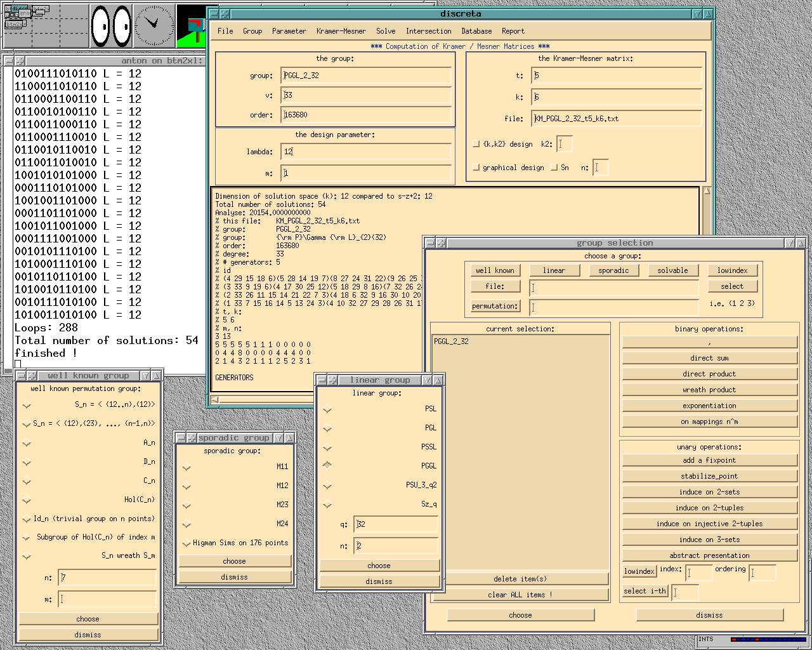Check the Sn option box

point(554,168)
